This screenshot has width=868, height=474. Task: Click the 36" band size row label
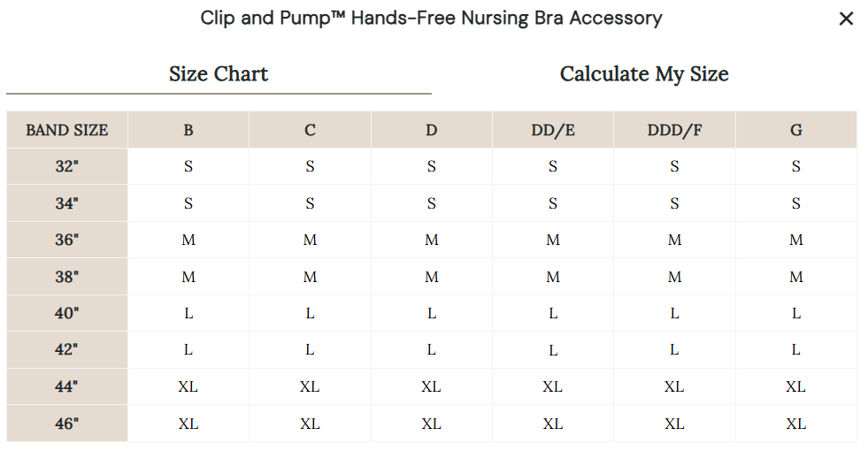pyautogui.click(x=67, y=240)
